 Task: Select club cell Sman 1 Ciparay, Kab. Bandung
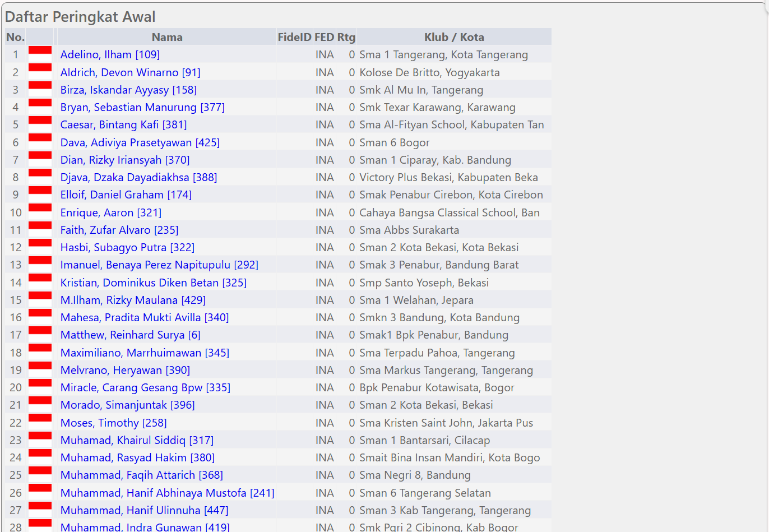[454, 160]
